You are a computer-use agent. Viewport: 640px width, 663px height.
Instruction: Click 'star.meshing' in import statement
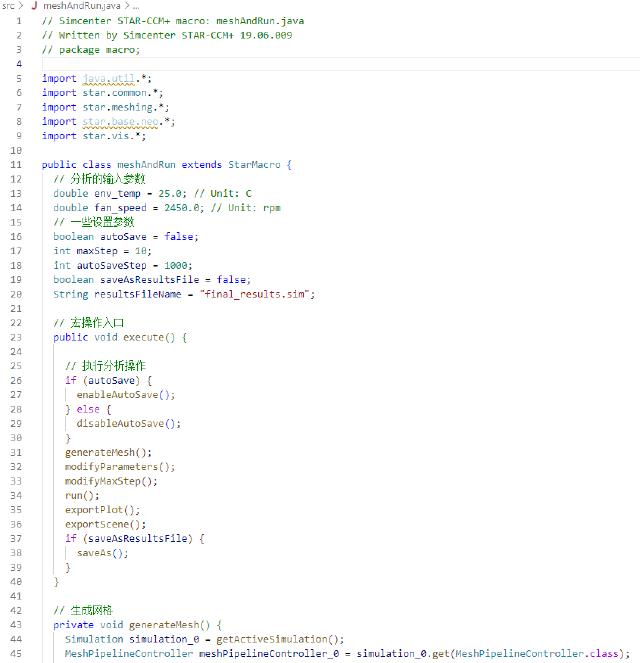click(118, 107)
